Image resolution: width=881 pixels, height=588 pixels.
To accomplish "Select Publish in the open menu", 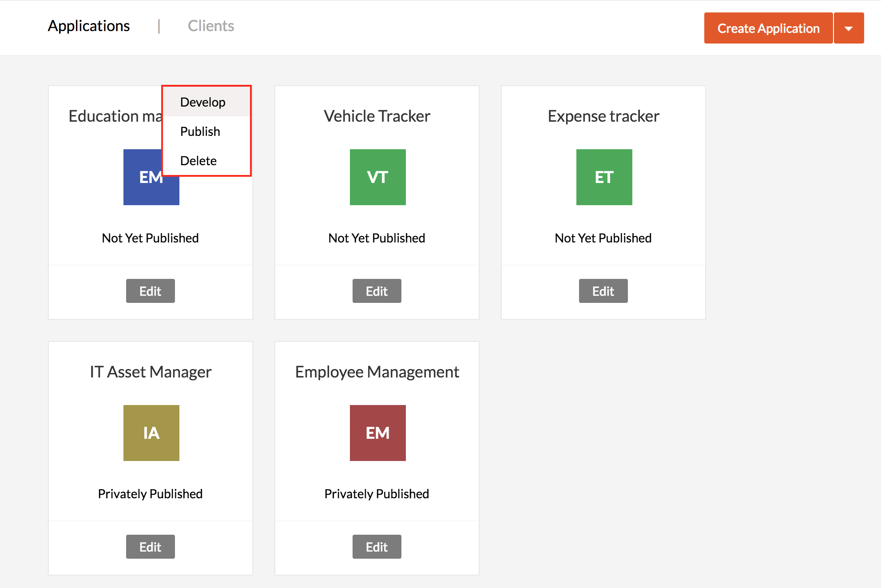I will coord(200,131).
